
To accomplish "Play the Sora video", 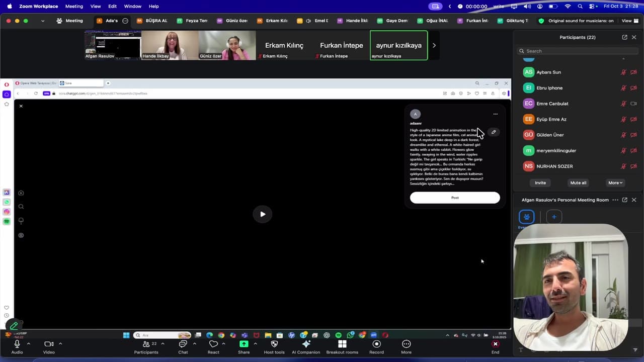I will pos(263,214).
